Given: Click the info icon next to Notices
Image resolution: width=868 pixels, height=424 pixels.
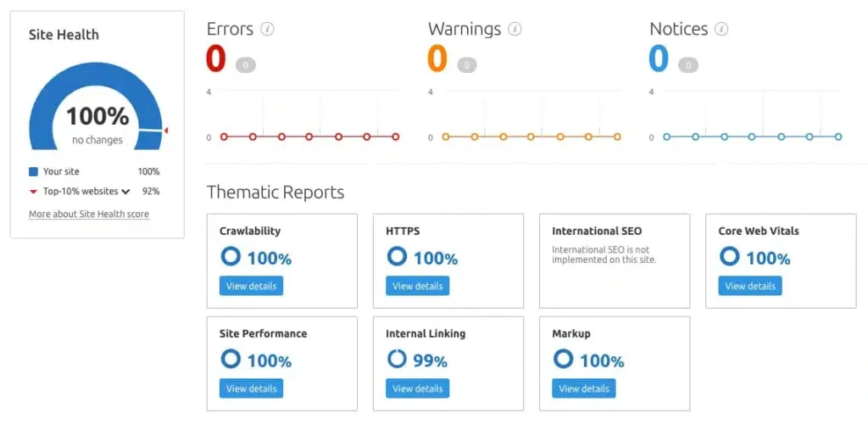Looking at the screenshot, I should [721, 29].
